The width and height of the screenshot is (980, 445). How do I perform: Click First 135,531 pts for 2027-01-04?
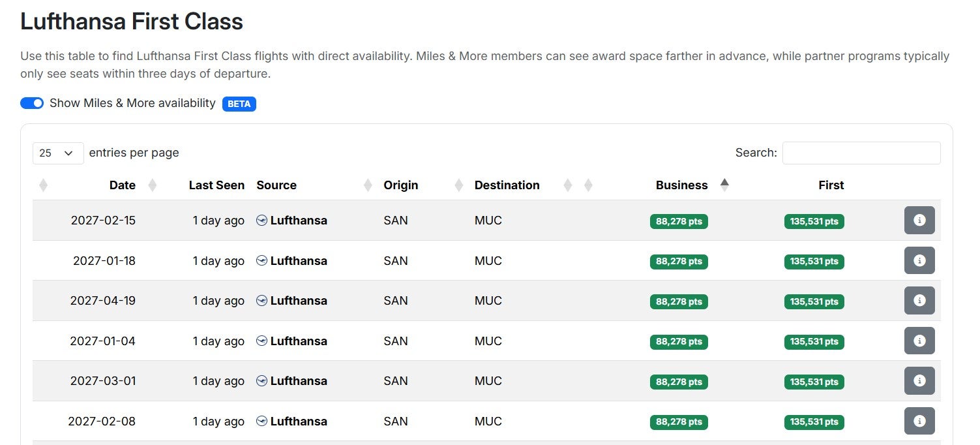tap(814, 342)
